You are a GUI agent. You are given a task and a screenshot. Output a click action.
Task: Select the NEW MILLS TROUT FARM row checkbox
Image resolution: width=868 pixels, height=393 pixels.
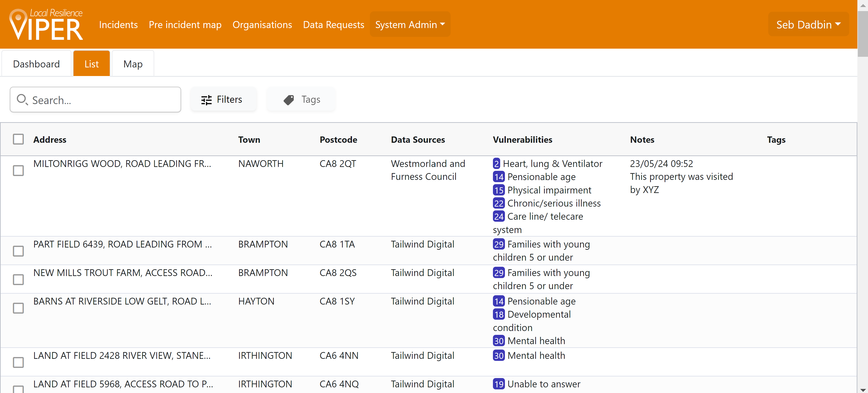(x=18, y=279)
